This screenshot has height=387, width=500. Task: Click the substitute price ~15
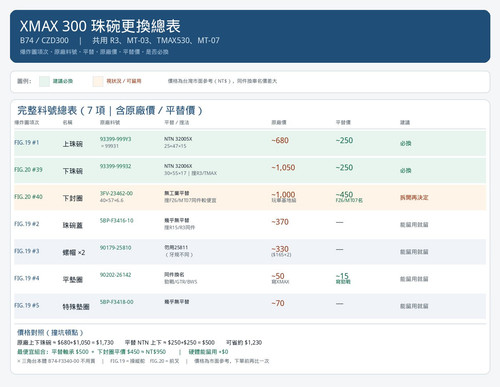pyautogui.click(x=342, y=276)
